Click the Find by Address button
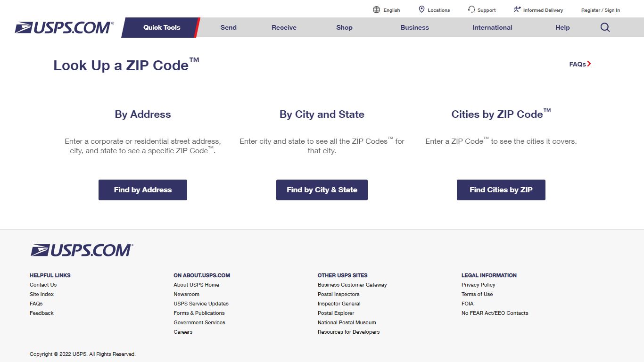The width and height of the screenshot is (644, 362). click(142, 189)
